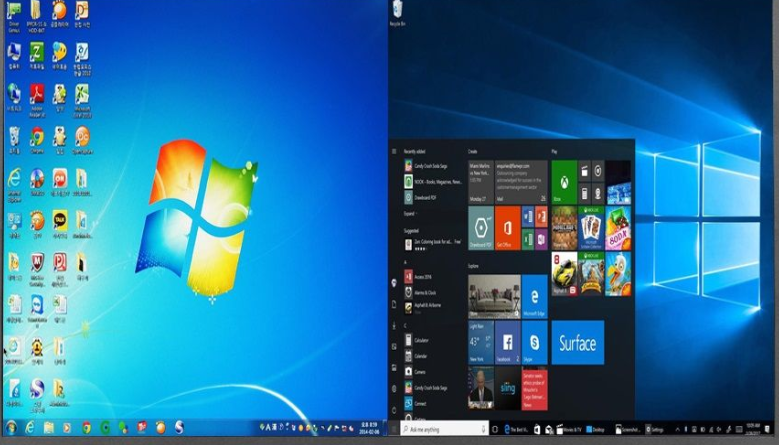Viewport: 779px width, 445px height.
Task: Open the living room photo tile under Explore
Action: click(x=494, y=297)
